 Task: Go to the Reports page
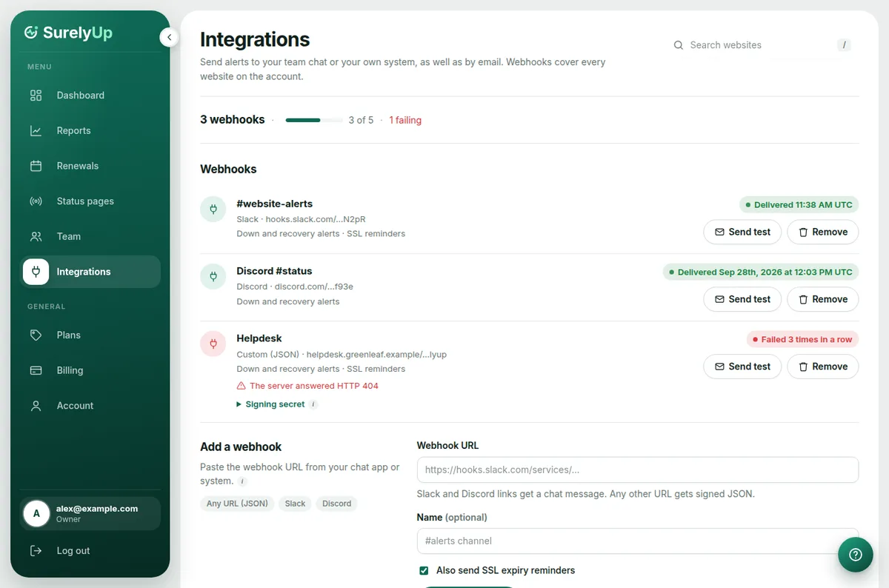[x=90, y=131]
